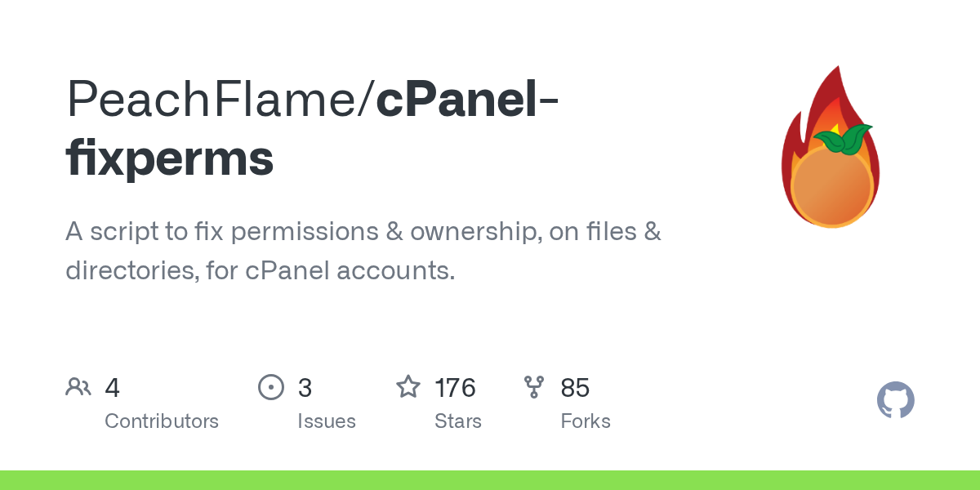Click the star count 176

pyautogui.click(x=455, y=388)
